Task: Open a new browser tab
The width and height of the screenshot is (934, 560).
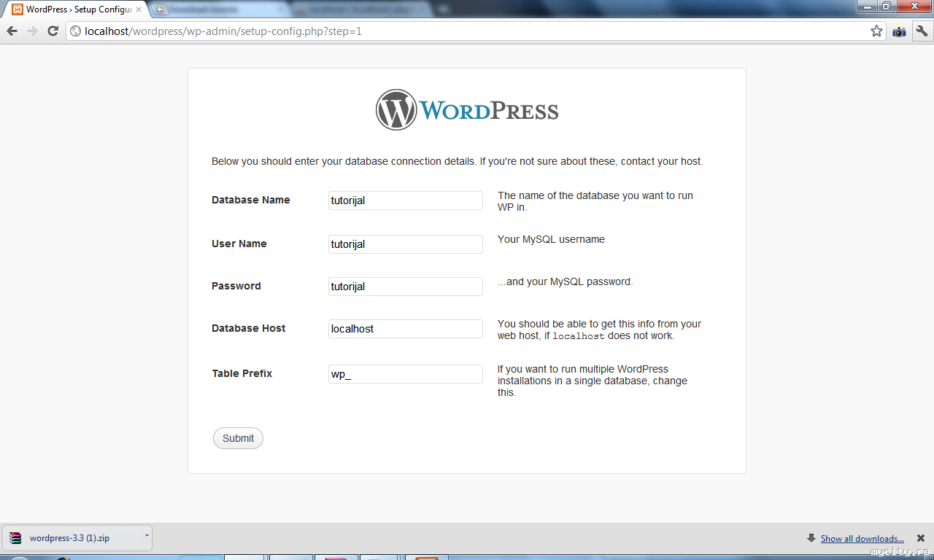Action: [160, 9]
